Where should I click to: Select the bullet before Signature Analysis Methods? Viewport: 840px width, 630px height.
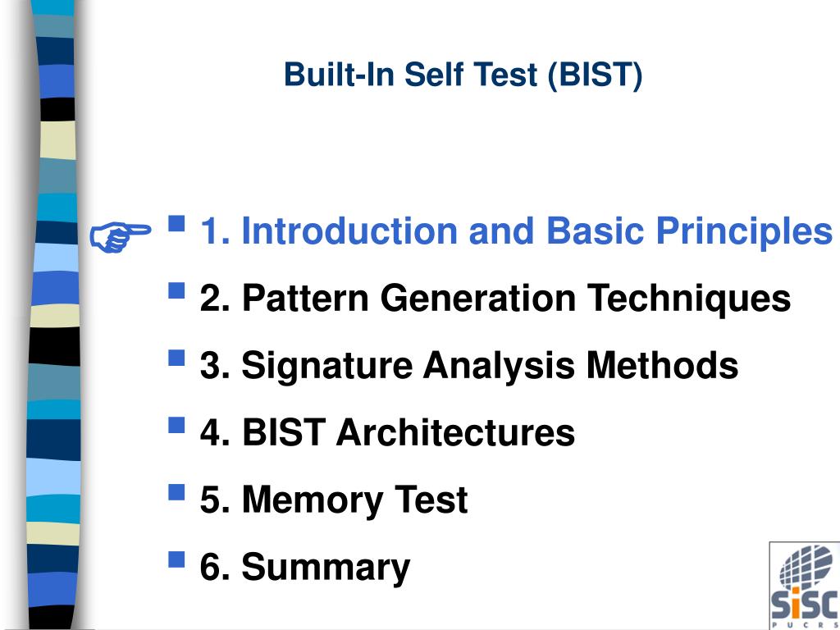pyautogui.click(x=176, y=358)
